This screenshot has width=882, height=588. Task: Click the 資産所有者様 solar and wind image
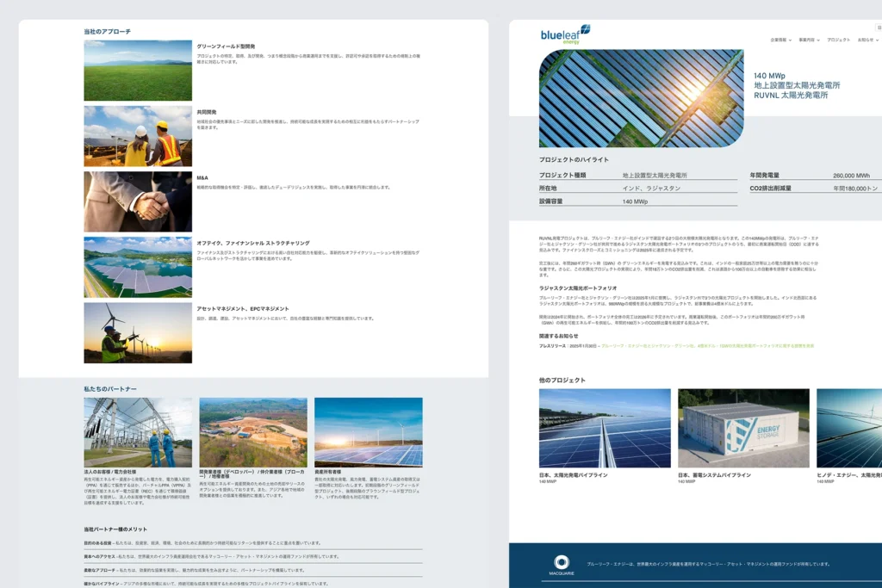[x=368, y=431]
